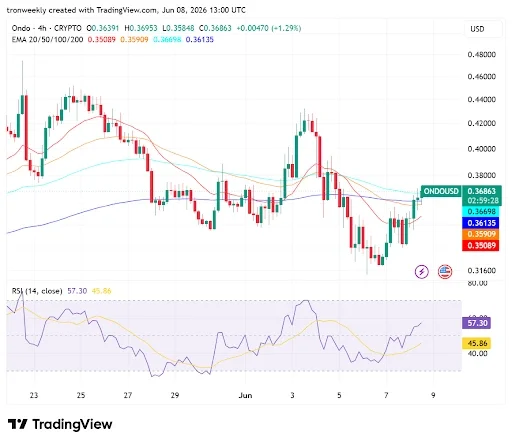Click the change value +0.00470 (+1.29%)
The image size is (512, 444).
click(x=269, y=28)
